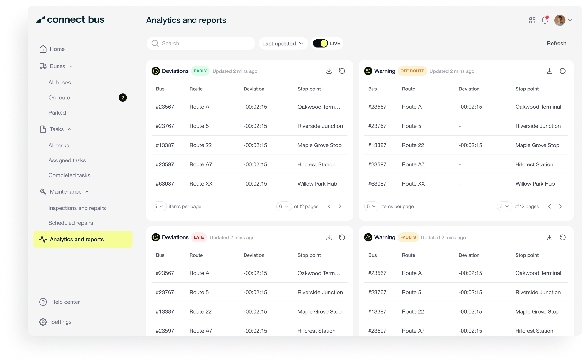The height and width of the screenshot is (364, 588).
Task: Click the Buses truck icon
Action: tap(43, 66)
